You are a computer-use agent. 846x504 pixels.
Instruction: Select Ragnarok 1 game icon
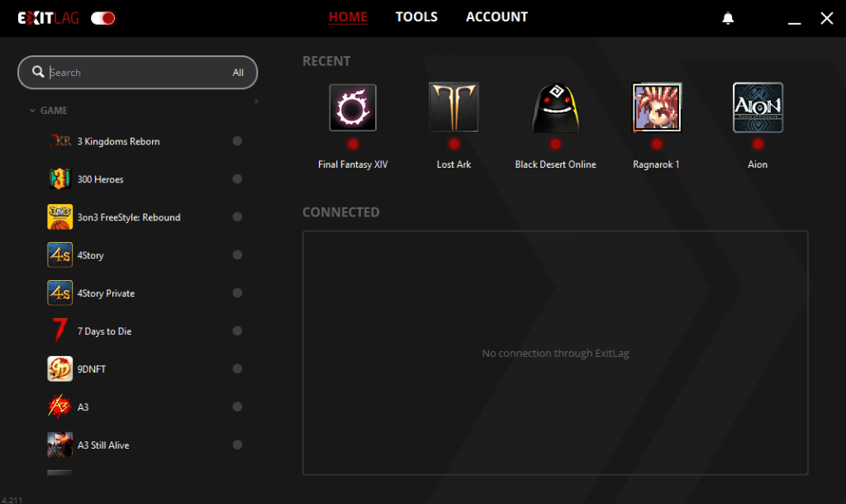coord(657,107)
